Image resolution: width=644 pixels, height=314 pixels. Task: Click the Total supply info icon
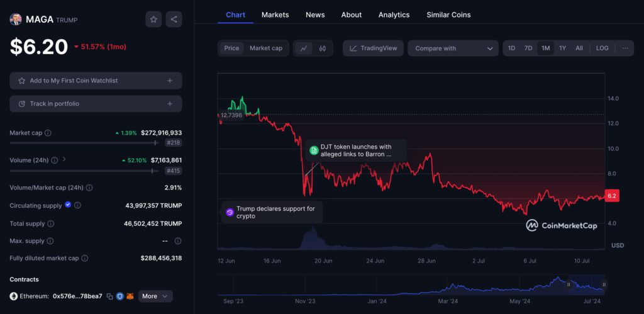click(50, 223)
